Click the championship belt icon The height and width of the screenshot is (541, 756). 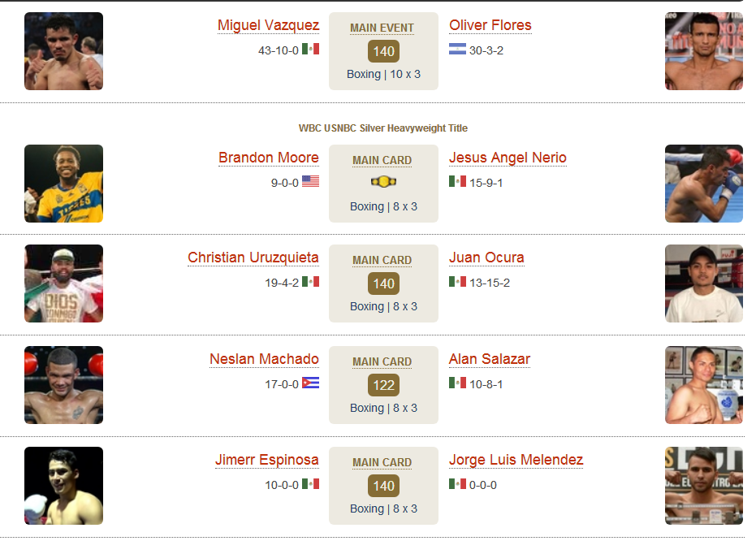coord(383,182)
